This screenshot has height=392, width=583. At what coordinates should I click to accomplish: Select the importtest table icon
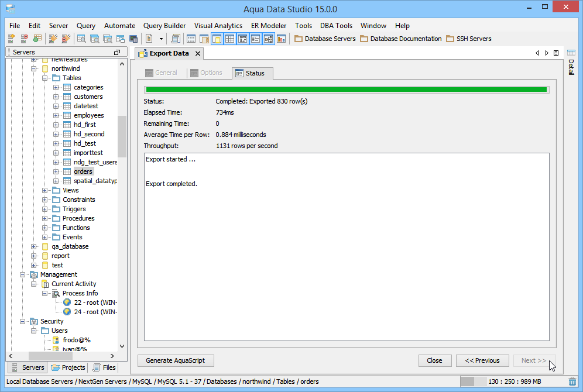[67, 153]
